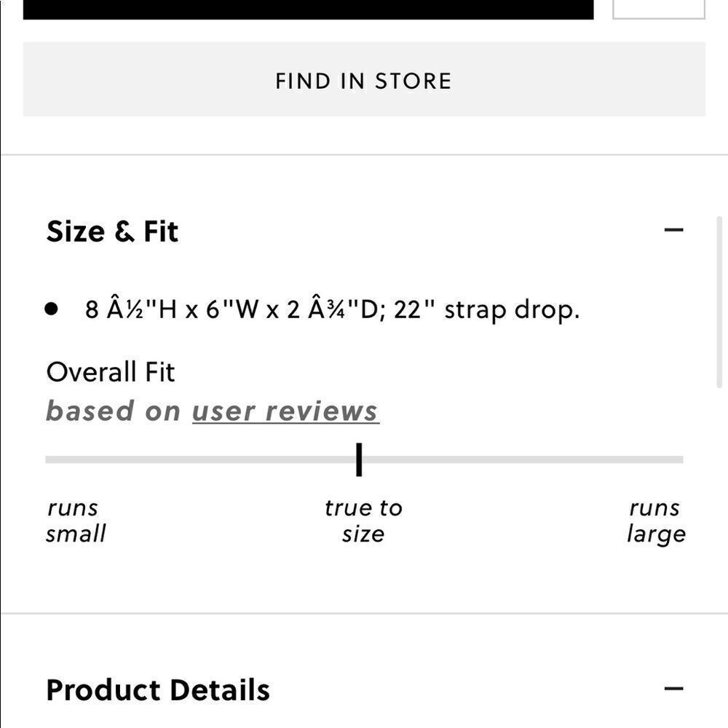Click the Product Details heading
728x728 pixels.
[157, 690]
